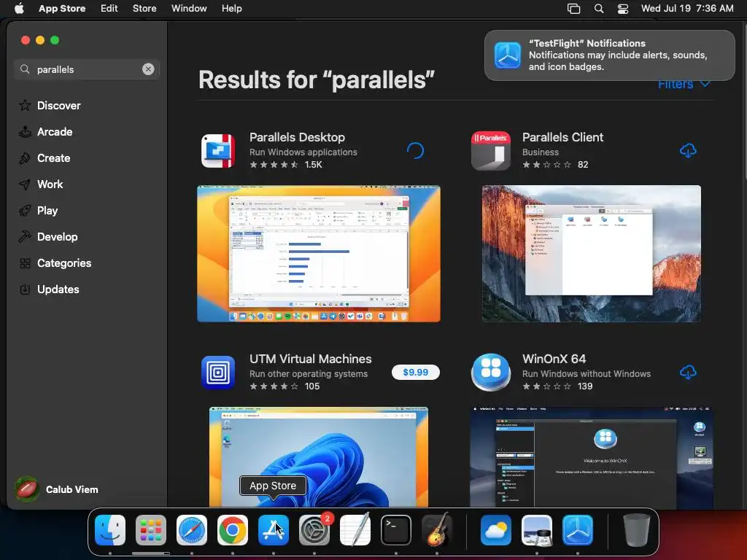This screenshot has width=747, height=560.
Task: Click the magnifying glass in search field
Action: tap(25, 69)
